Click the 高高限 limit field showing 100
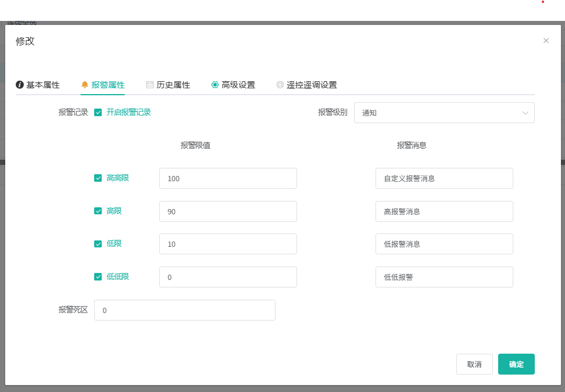565x392 pixels. click(228, 178)
